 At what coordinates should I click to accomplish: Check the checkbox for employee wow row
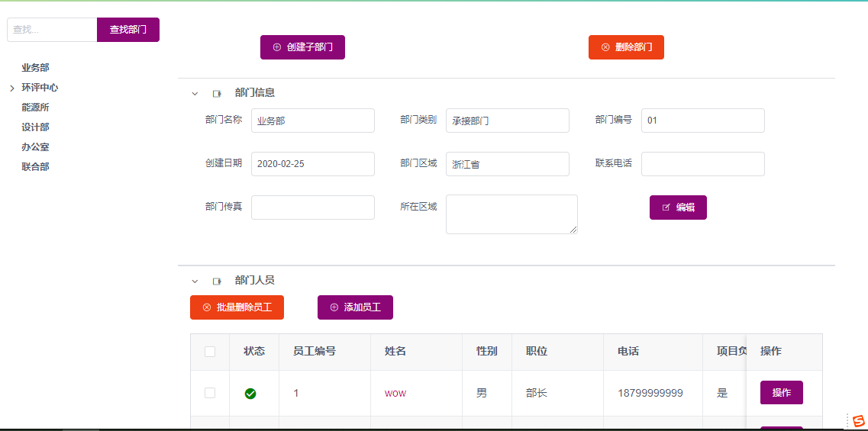(x=210, y=393)
